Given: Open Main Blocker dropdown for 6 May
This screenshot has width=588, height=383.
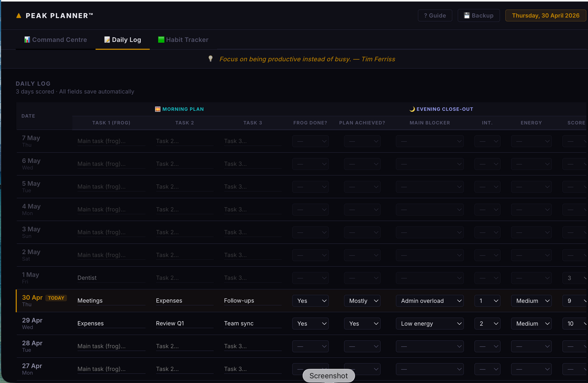Looking at the screenshot, I should tap(430, 164).
